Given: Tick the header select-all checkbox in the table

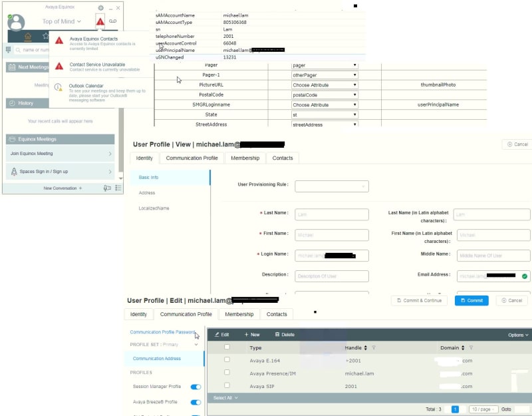Looking at the screenshot, I should coord(227,347).
